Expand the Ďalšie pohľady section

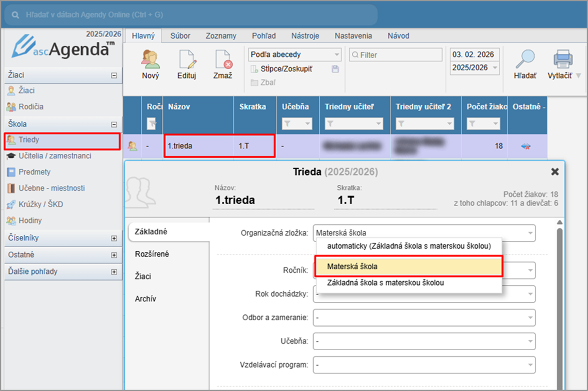pos(114,271)
